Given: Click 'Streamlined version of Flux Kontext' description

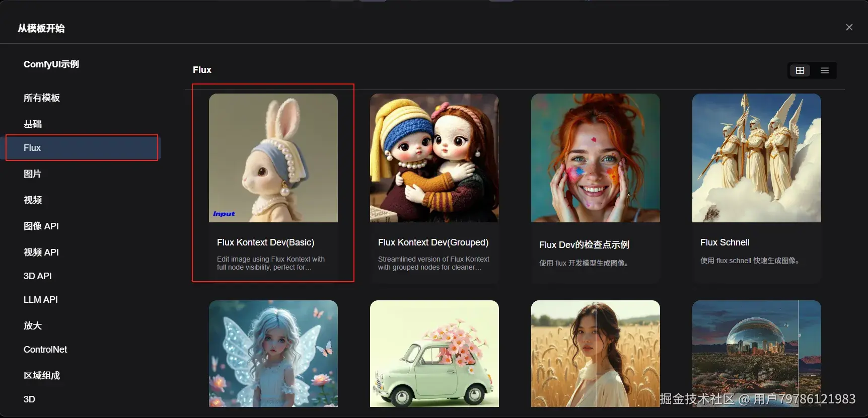Looking at the screenshot, I should coord(433,263).
